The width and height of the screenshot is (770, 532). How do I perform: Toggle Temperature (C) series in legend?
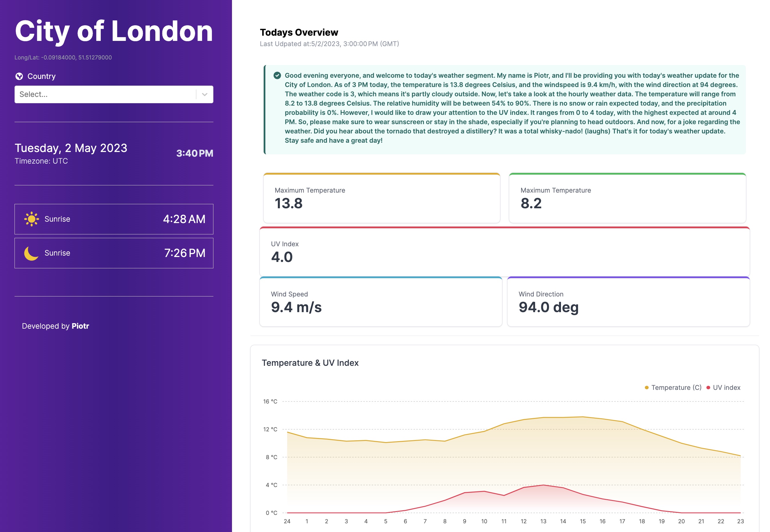pyautogui.click(x=676, y=388)
